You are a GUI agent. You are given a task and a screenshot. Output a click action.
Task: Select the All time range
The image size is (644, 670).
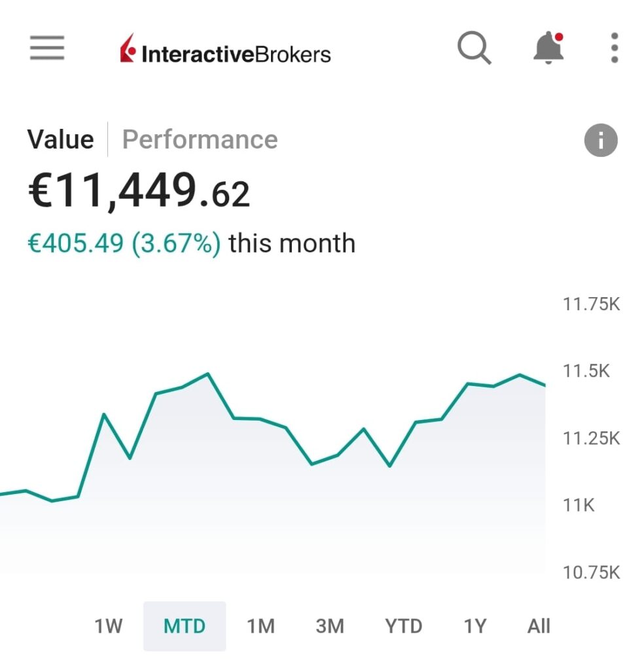coord(539,626)
